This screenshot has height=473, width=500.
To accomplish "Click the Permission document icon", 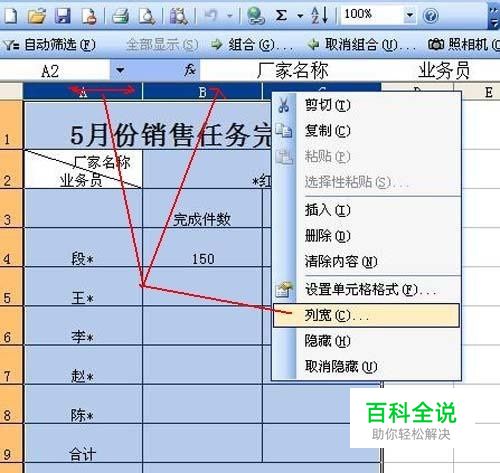I will 89,15.
